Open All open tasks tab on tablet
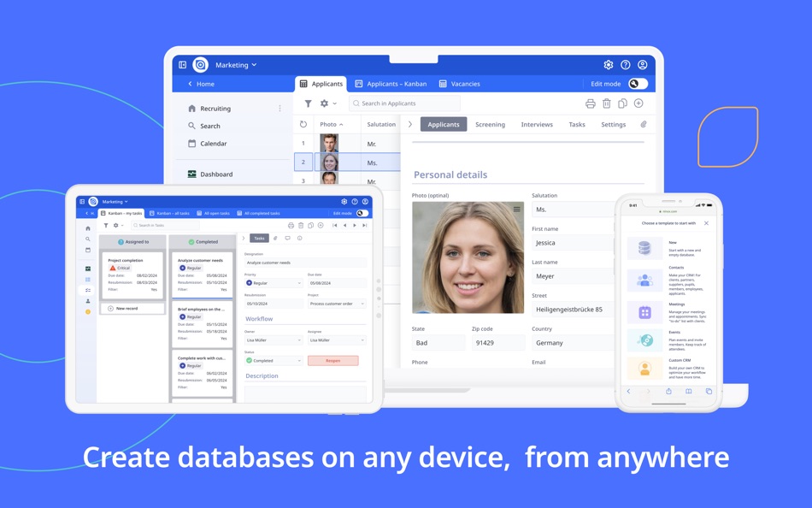 tap(213, 213)
